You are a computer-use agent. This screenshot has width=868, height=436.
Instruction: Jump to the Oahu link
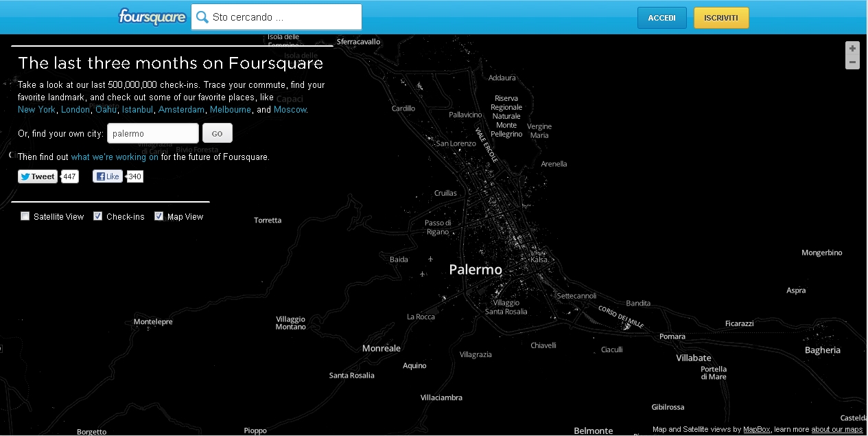106,110
